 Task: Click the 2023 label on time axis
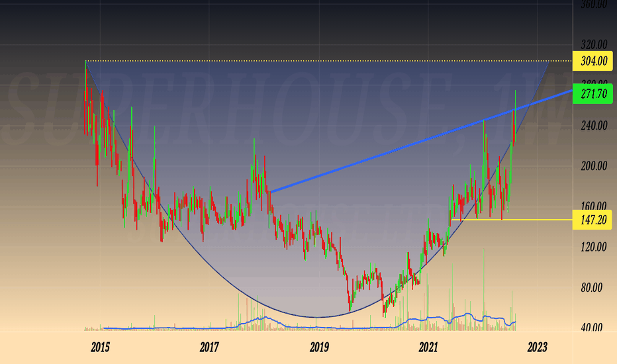[538, 347]
